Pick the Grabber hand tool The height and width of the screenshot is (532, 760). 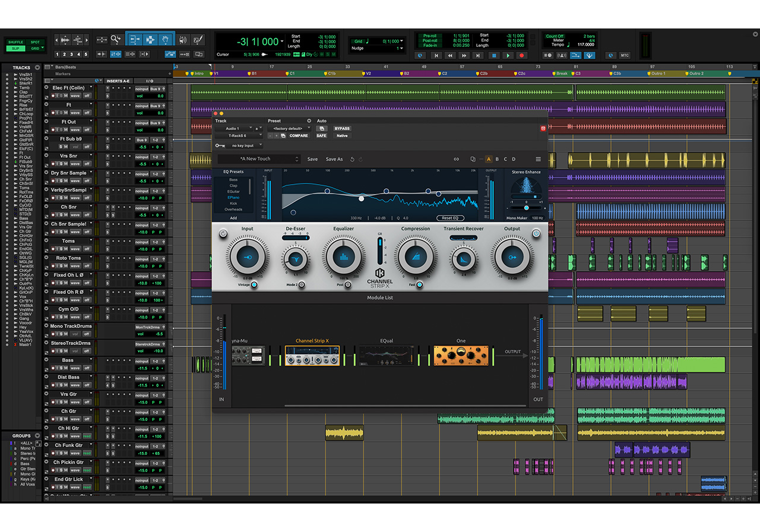tap(166, 40)
